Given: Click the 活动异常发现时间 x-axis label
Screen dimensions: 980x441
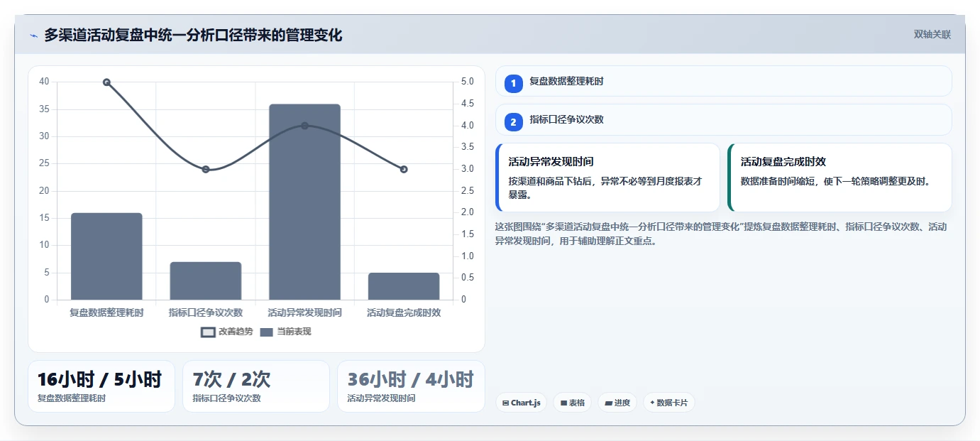Looking at the screenshot, I should click(304, 312).
